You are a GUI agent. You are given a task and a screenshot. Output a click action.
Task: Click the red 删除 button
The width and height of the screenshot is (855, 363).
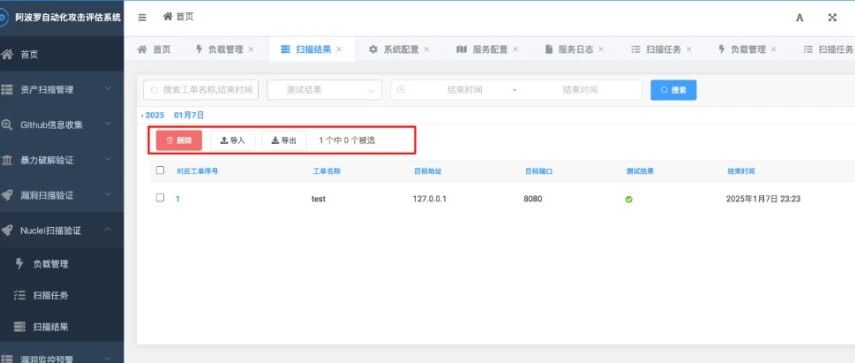[x=179, y=140]
